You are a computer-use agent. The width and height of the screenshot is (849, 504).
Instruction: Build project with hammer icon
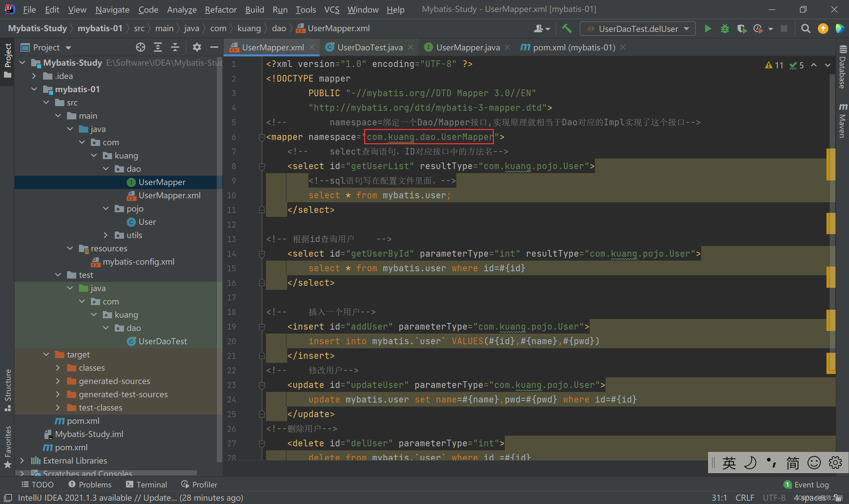(x=566, y=29)
